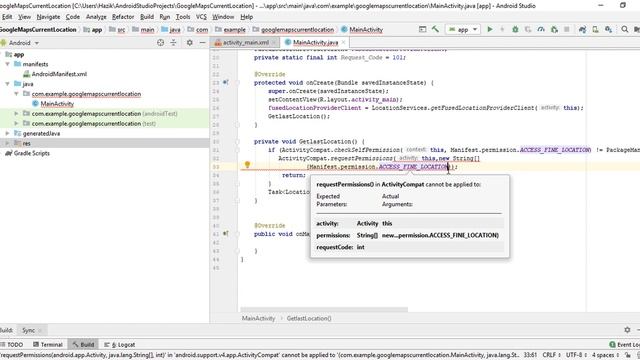Click the collapse all icon in Project panel

tap(173, 42)
